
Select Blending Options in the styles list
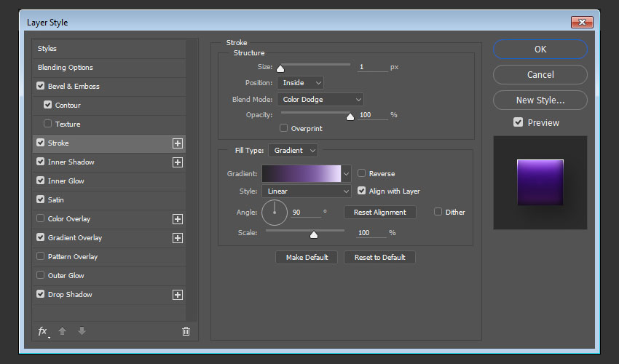click(x=66, y=68)
